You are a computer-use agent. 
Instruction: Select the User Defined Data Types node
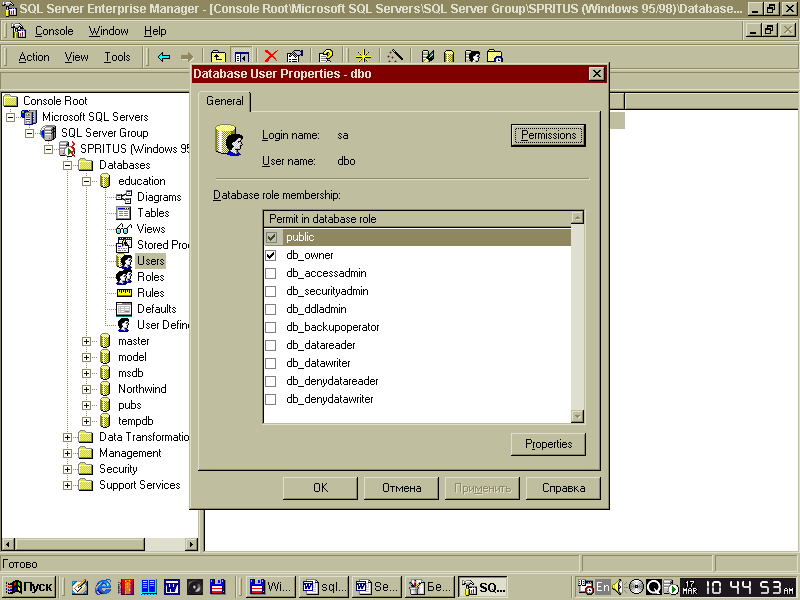(x=162, y=324)
